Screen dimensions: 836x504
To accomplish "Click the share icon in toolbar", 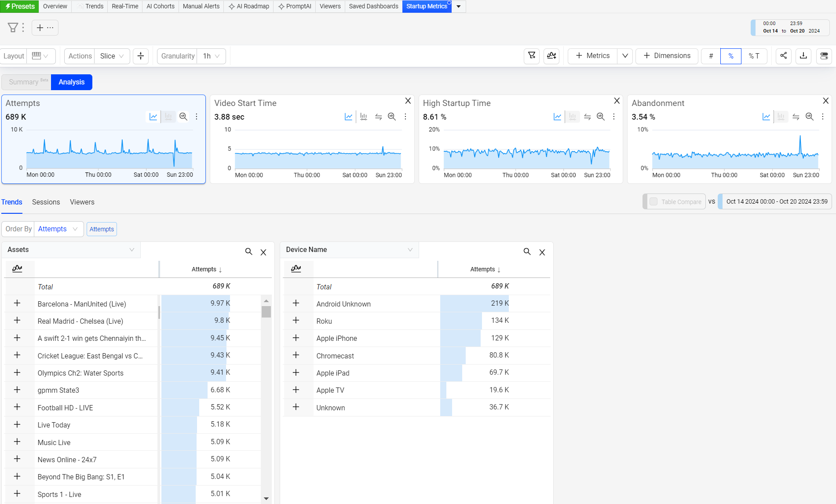I will [784, 56].
